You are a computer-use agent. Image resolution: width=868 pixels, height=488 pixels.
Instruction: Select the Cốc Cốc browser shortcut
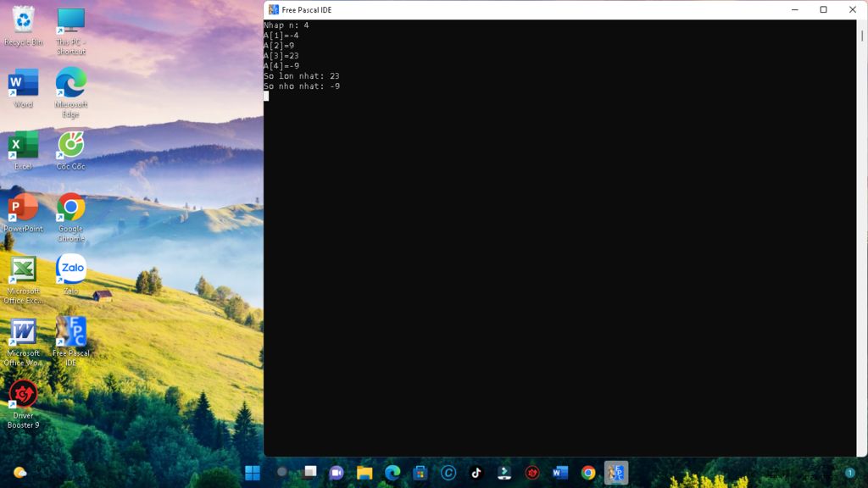[x=71, y=150]
